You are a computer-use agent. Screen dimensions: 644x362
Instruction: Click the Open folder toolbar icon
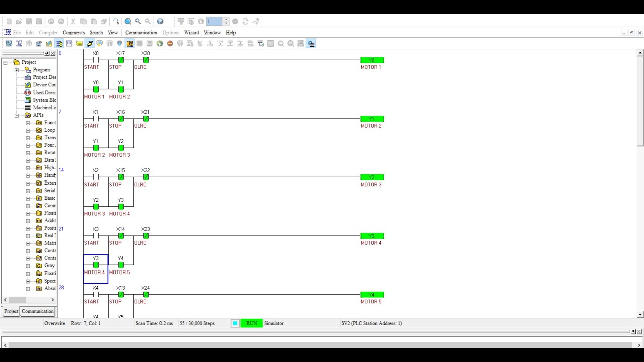pyautogui.click(x=19, y=21)
